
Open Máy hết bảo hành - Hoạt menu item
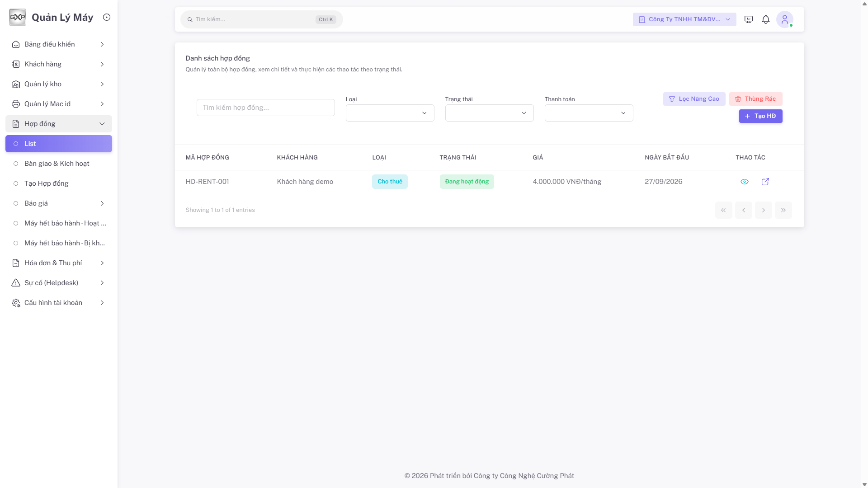(59, 223)
